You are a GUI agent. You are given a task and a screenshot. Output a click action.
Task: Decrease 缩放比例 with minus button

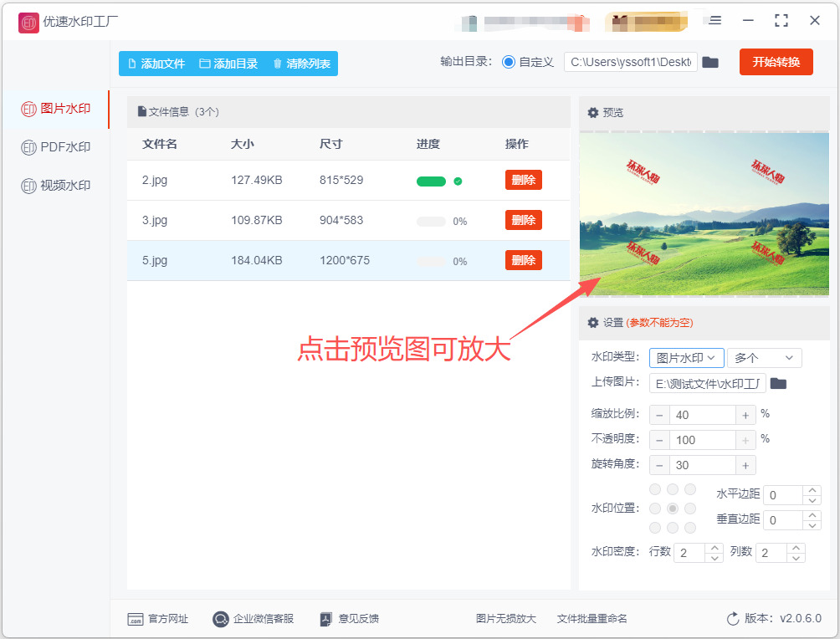click(x=659, y=415)
